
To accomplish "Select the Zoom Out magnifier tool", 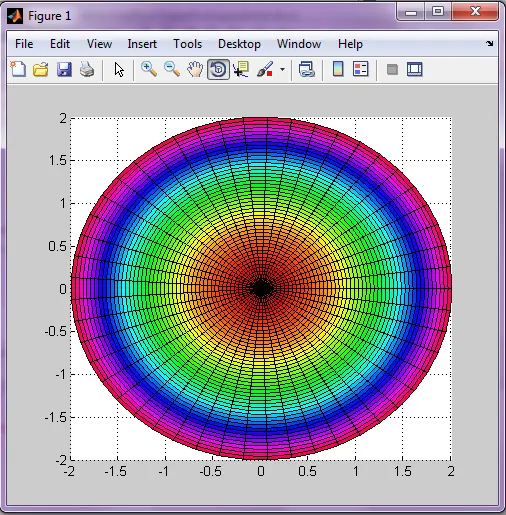I will tap(172, 70).
